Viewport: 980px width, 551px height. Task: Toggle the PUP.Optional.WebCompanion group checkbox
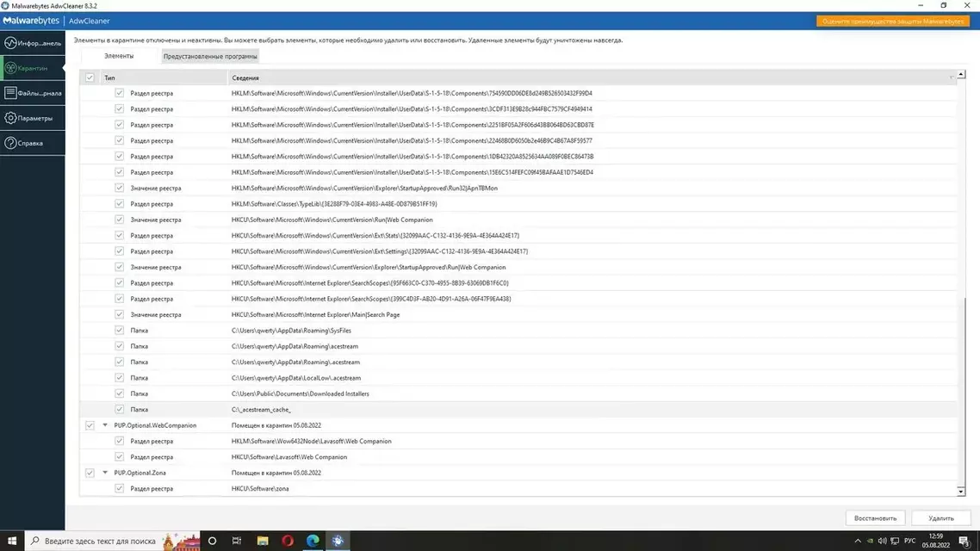click(x=90, y=425)
